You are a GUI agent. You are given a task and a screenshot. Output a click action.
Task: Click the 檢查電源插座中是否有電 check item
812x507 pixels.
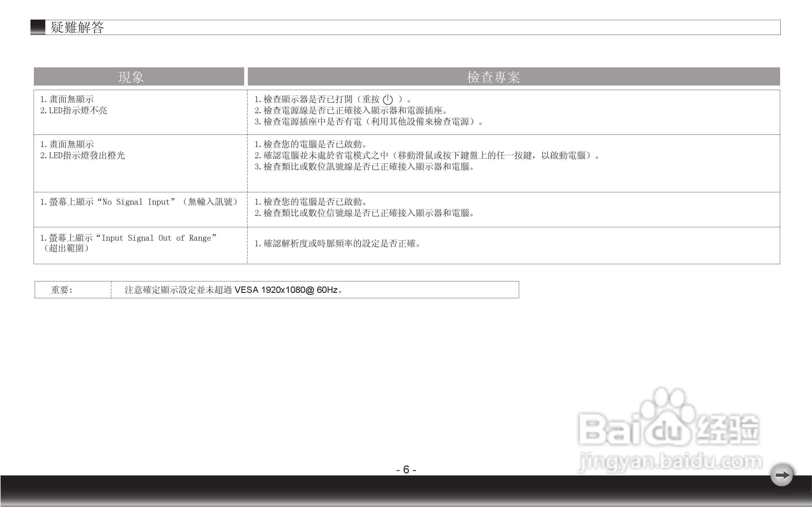[368, 122]
